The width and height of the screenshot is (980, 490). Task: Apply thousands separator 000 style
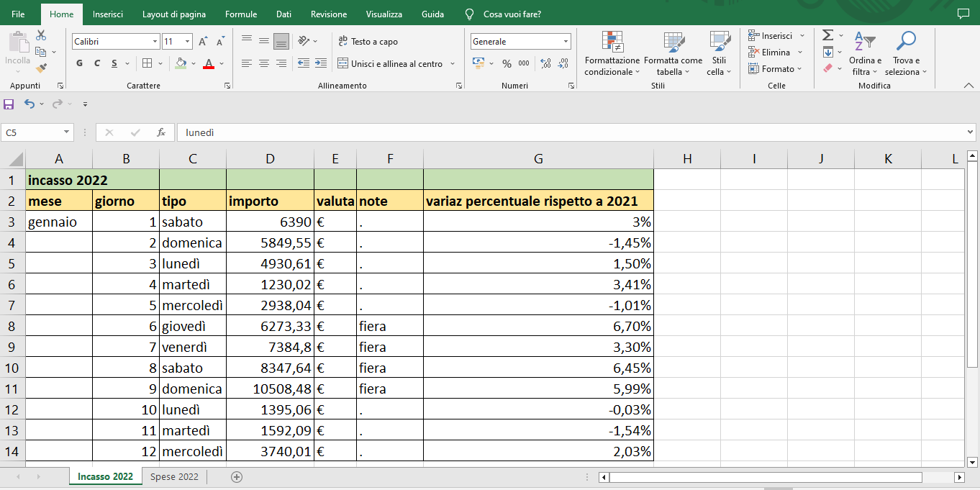click(x=524, y=63)
